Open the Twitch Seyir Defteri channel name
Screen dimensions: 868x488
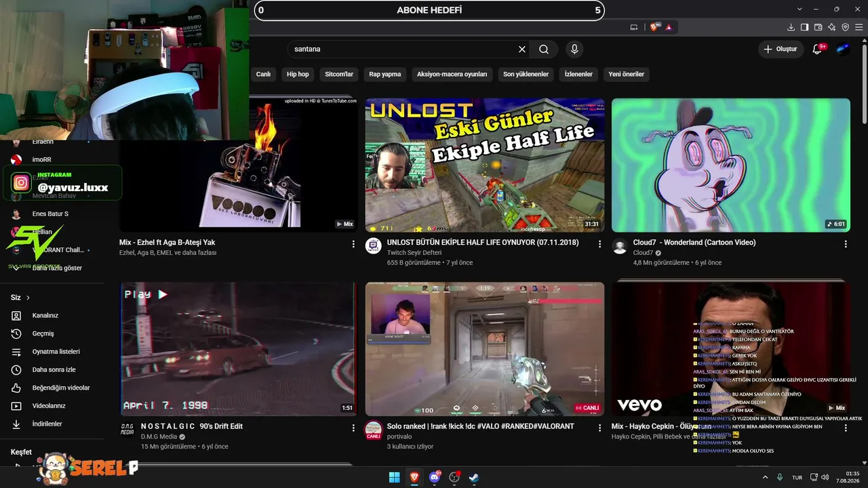point(414,253)
